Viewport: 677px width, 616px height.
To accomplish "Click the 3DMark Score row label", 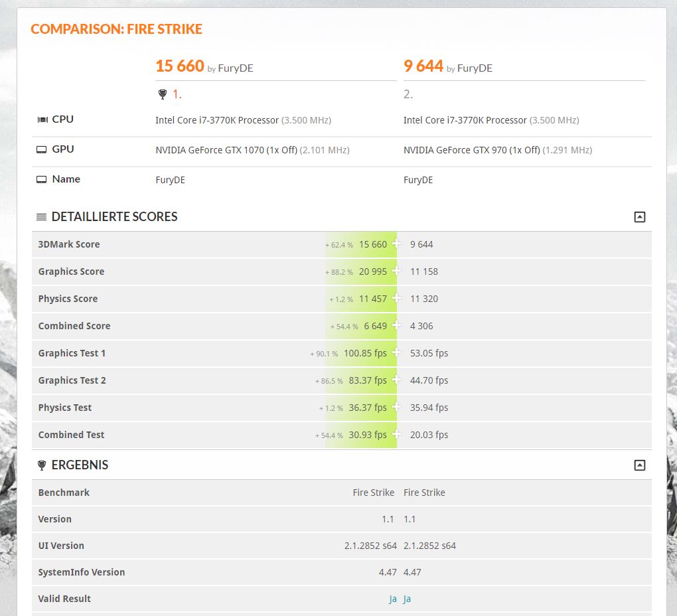I will (x=69, y=244).
